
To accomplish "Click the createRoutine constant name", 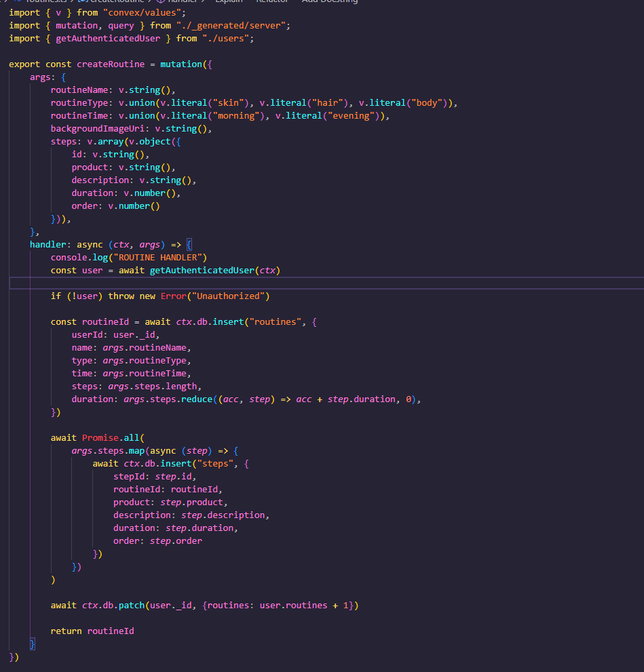I will pos(111,64).
